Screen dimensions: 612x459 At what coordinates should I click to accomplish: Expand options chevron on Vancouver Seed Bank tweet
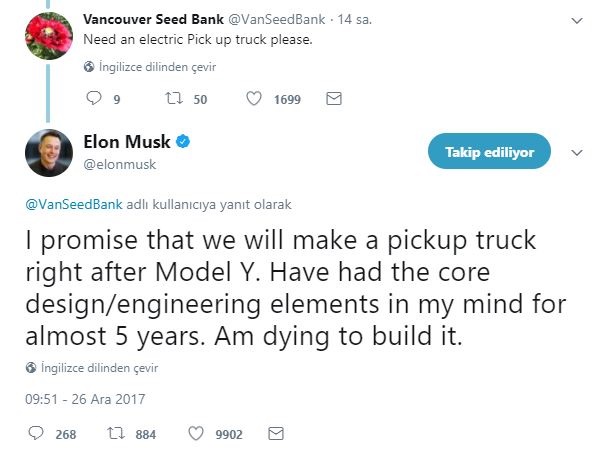click(577, 20)
